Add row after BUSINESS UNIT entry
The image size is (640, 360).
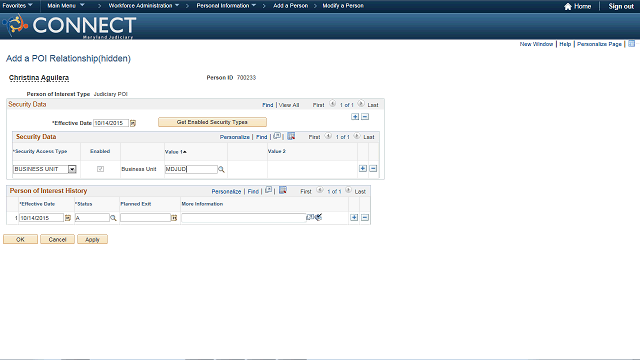point(362,169)
